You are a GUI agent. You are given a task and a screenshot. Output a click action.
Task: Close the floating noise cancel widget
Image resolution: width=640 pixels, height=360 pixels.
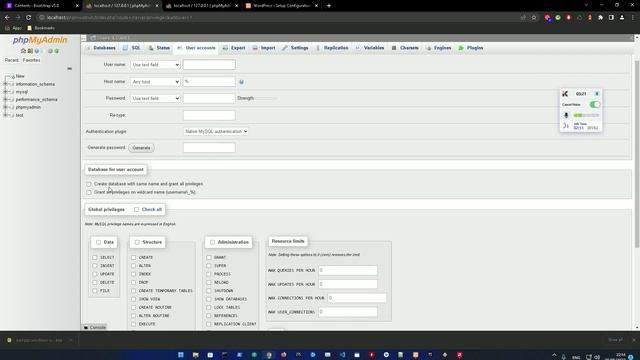(597, 94)
